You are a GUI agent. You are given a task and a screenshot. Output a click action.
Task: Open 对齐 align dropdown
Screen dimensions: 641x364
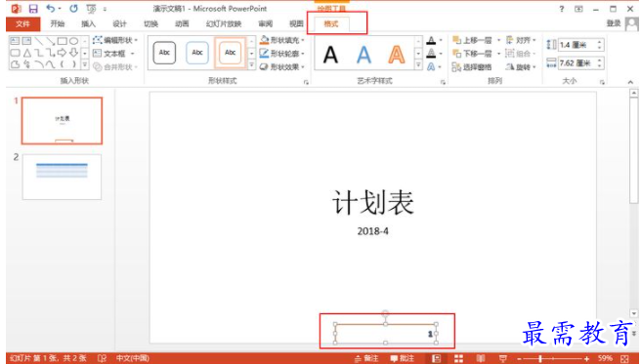click(521, 40)
